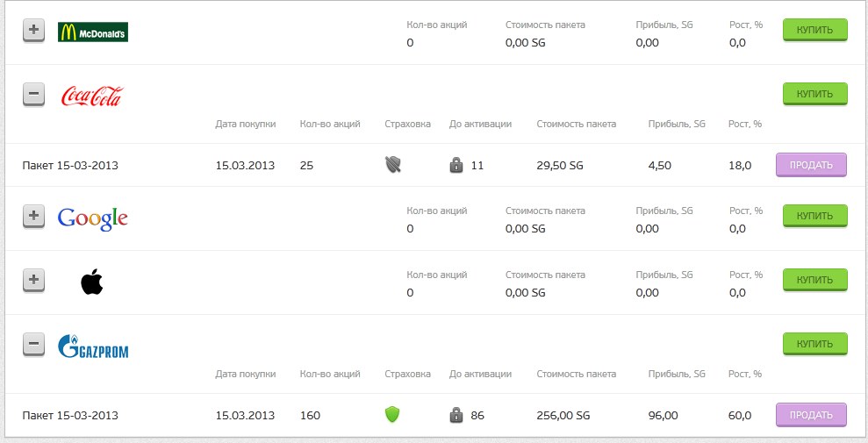Click Coca-Cola profit value 4,50
The image size is (868, 443).
pyautogui.click(x=660, y=166)
